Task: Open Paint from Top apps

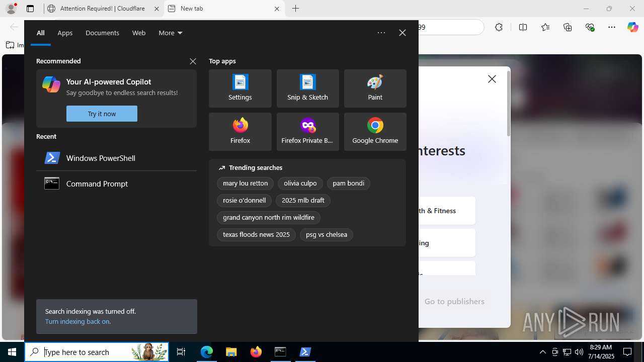Action: coord(375,88)
